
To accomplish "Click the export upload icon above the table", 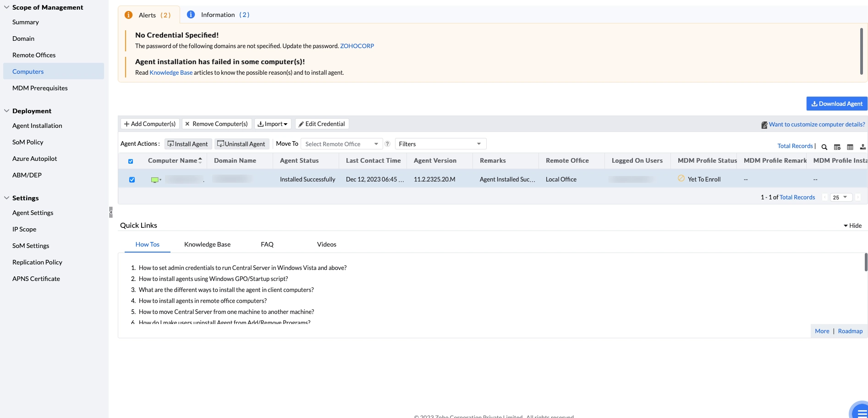I will pos(863,147).
